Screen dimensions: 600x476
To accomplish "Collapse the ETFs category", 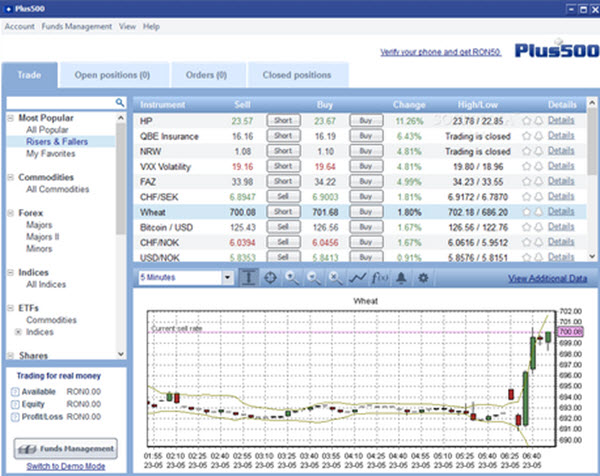I will pos(11,308).
